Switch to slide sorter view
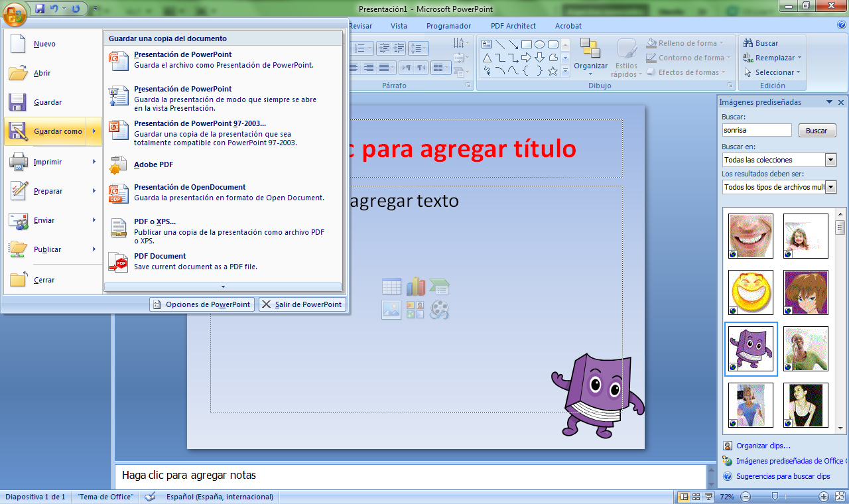The height and width of the screenshot is (504, 849). click(x=696, y=497)
